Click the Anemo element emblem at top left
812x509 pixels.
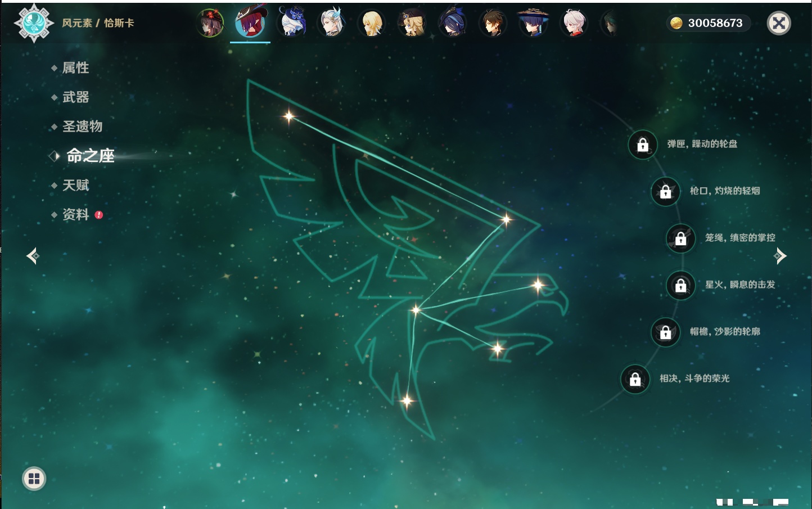click(34, 23)
